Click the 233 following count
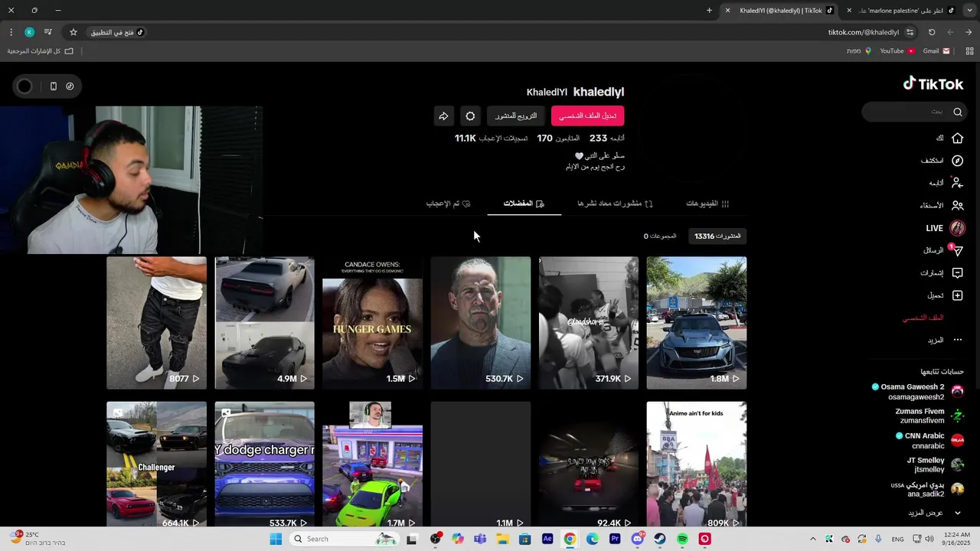 point(606,139)
